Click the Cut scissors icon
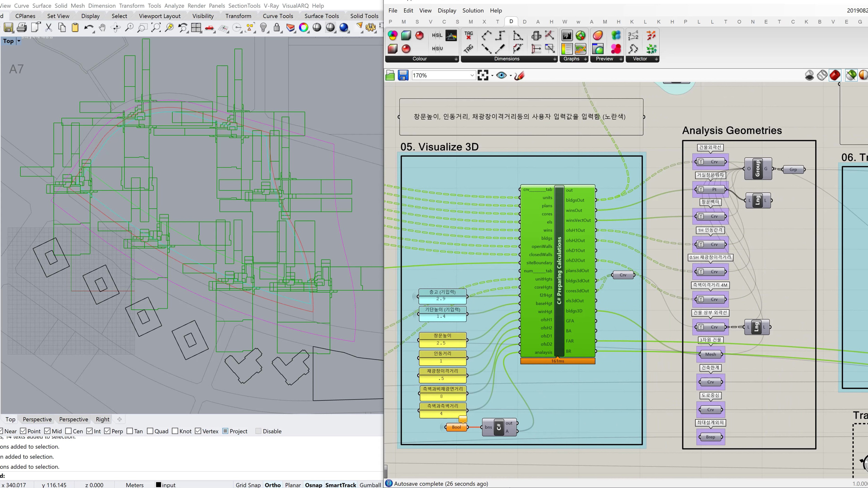The height and width of the screenshot is (488, 868). (49, 27)
